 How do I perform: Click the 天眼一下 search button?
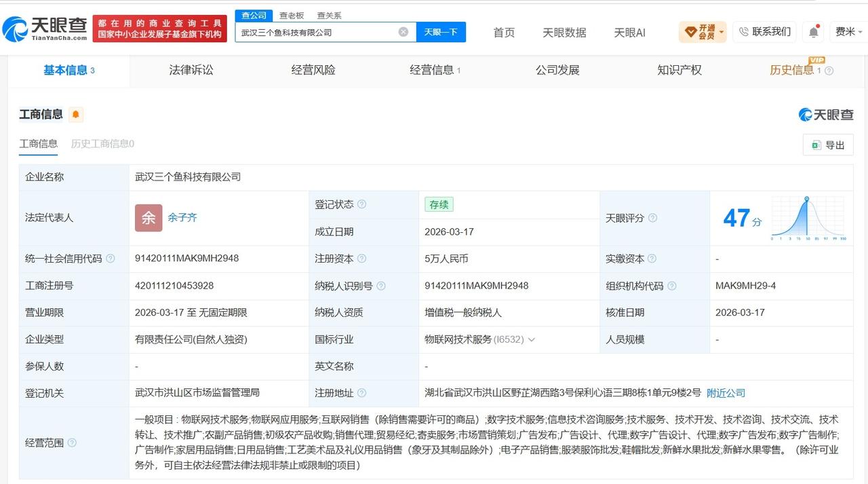coord(441,32)
